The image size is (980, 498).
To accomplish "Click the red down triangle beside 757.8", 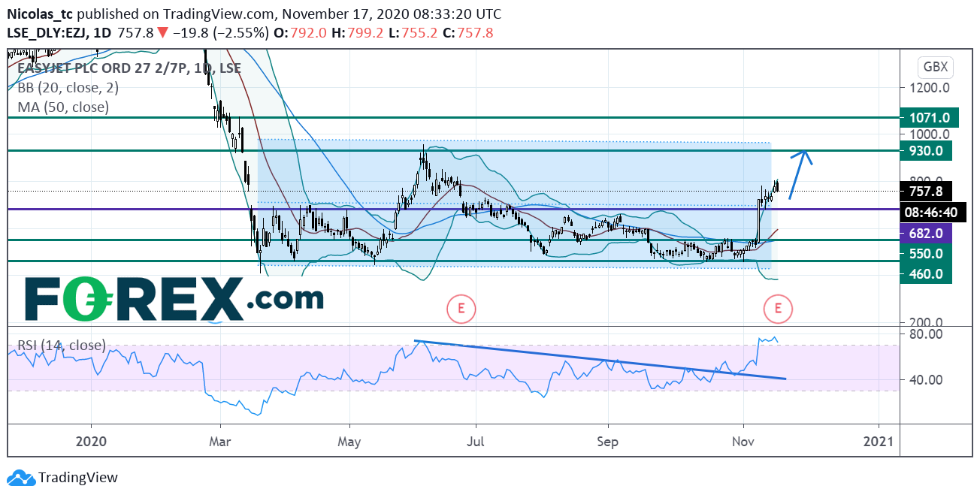I will [x=162, y=33].
